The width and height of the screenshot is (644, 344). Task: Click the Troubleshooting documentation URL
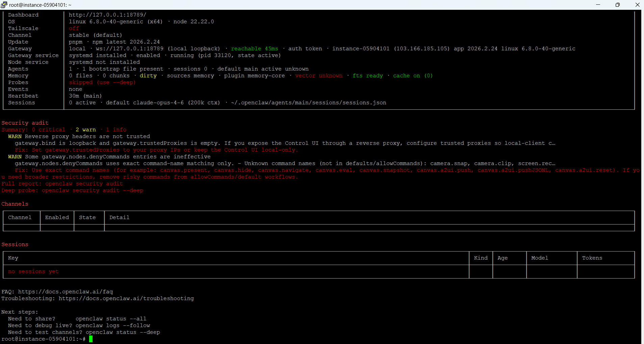[x=126, y=298]
